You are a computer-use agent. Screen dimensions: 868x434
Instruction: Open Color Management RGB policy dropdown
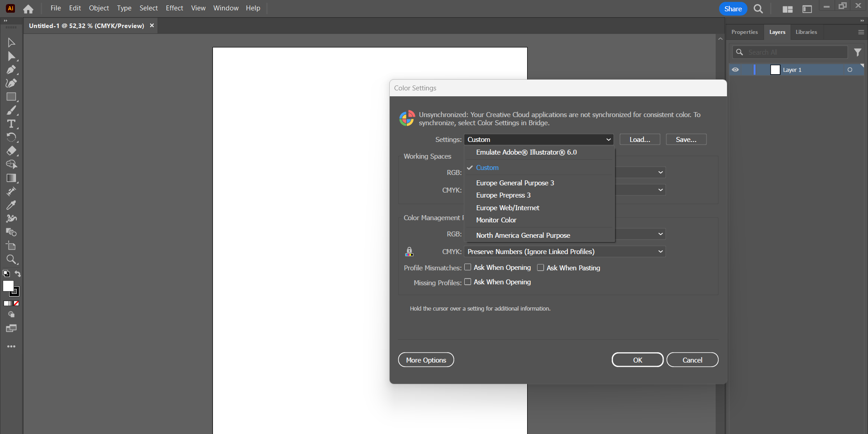pos(660,234)
